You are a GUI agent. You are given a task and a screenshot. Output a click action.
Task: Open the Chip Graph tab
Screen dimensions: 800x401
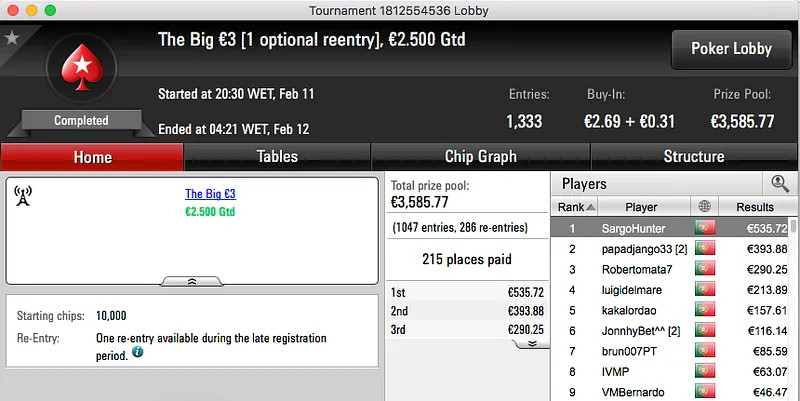tap(480, 157)
